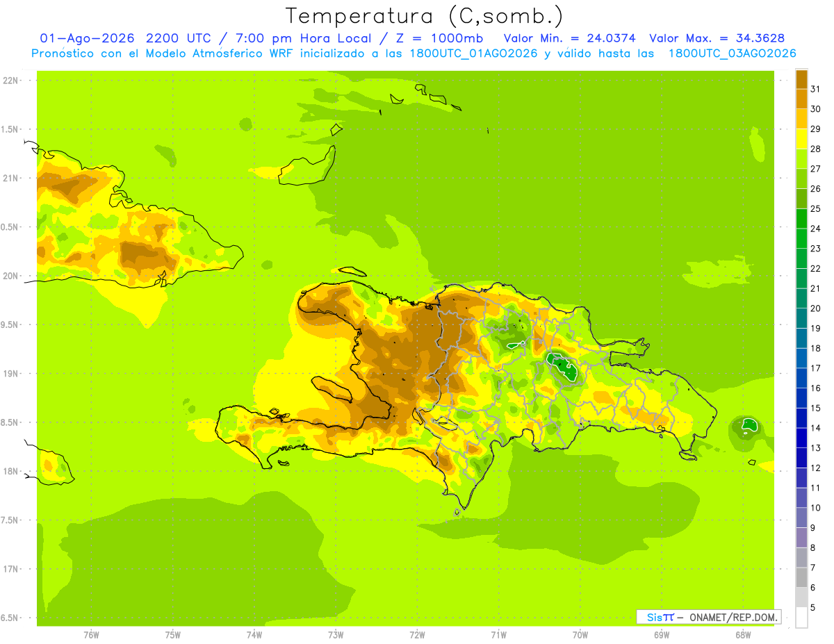Click the "1800UTC_03AGO2026" valid-until time
This screenshot has height=644, width=834.
pyautogui.click(x=732, y=53)
